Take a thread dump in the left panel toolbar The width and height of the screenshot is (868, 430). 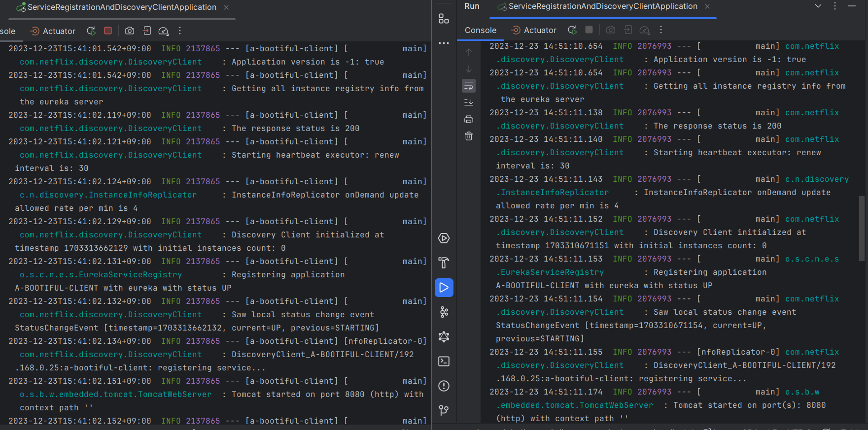(x=130, y=31)
